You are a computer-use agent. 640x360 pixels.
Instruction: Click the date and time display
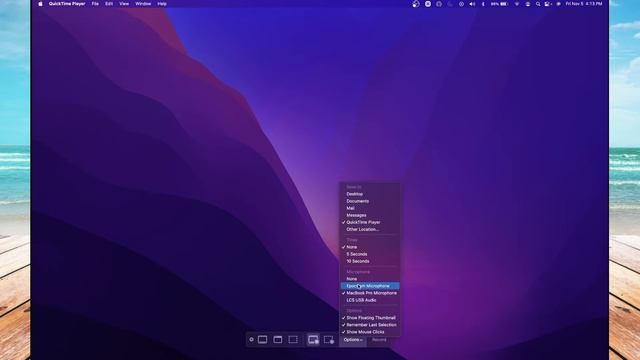click(x=584, y=4)
